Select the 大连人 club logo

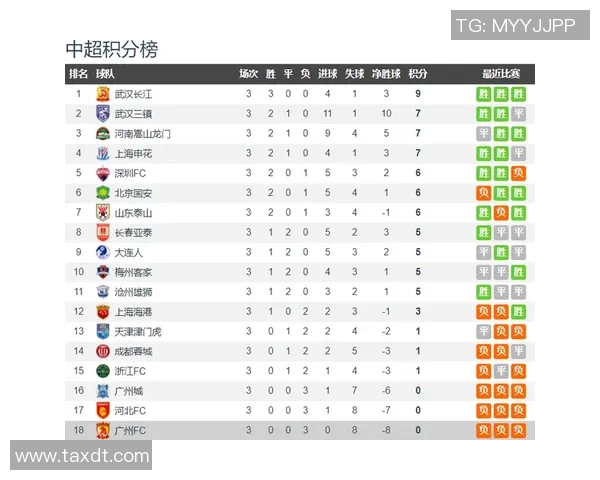tap(102, 252)
